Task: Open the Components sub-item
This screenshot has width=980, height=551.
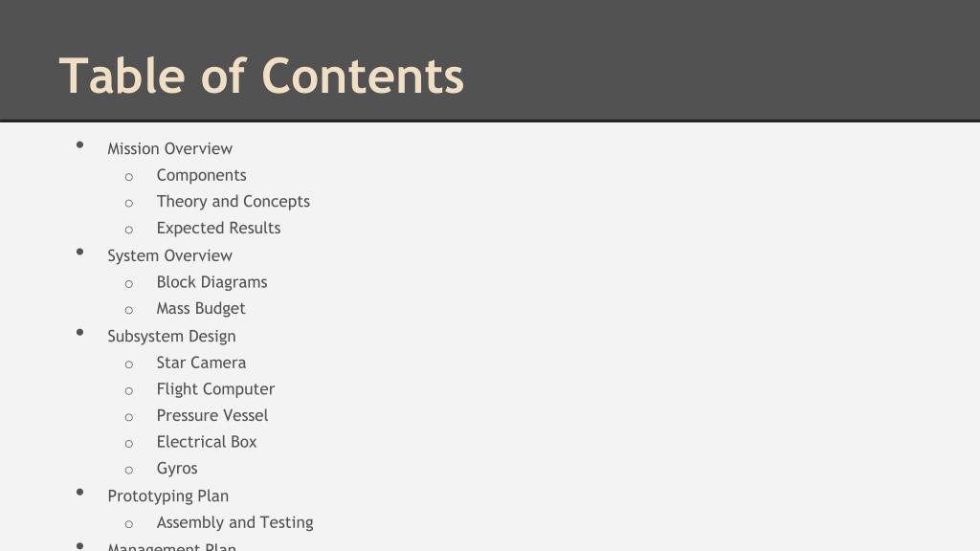Action: pyautogui.click(x=201, y=176)
